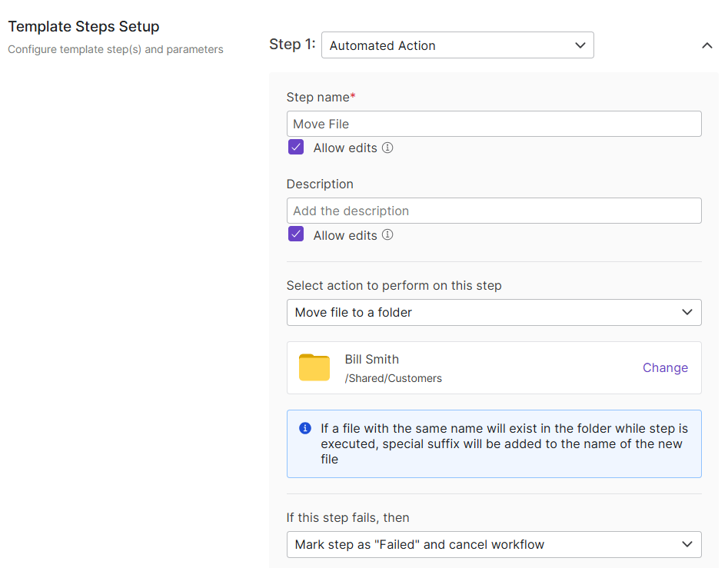This screenshot has height=568, width=728.
Task: Click info icon next to Description's Allow edits
Action: 387,235
